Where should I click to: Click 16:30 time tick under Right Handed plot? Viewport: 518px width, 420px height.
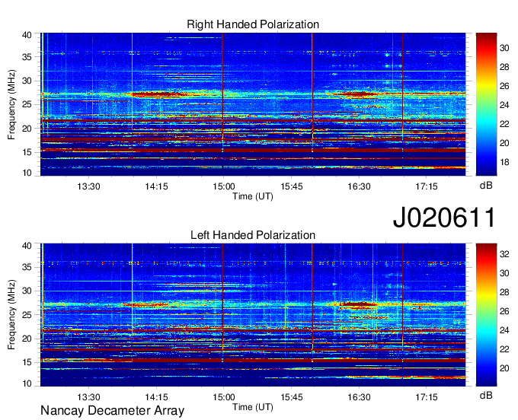point(359,186)
